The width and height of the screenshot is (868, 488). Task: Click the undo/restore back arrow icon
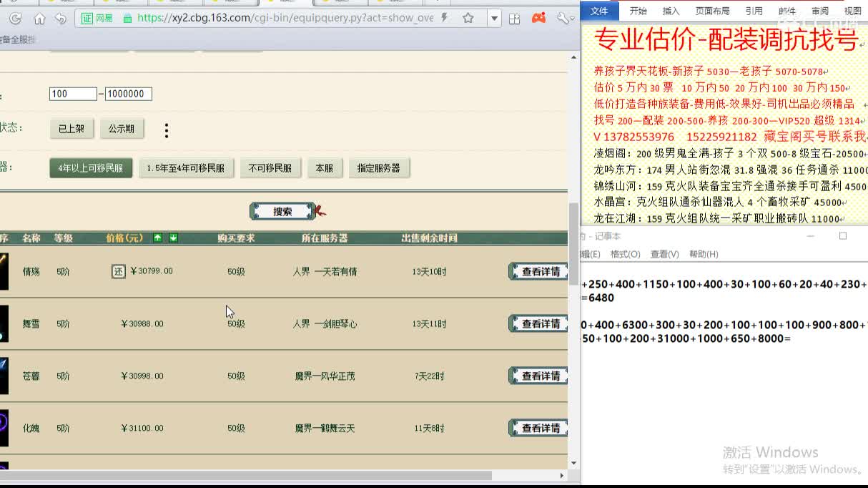pyautogui.click(x=61, y=19)
